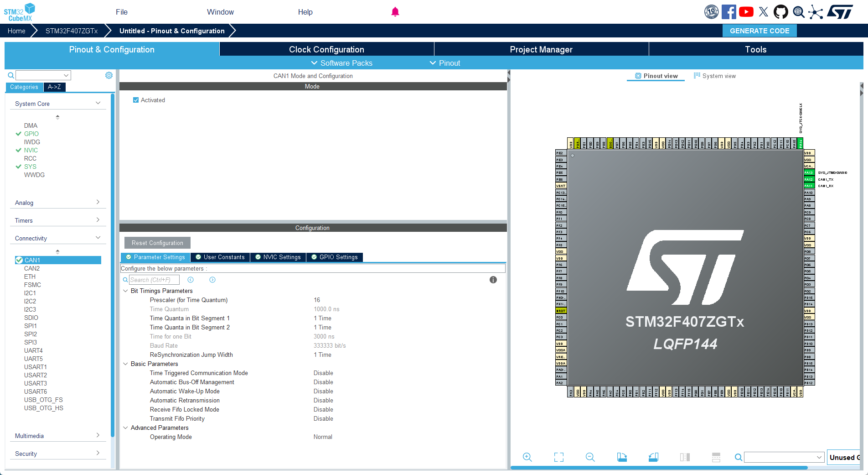Image resolution: width=868 pixels, height=475 pixels.
Task: Open the NVIC Settings tab
Action: tap(278, 257)
